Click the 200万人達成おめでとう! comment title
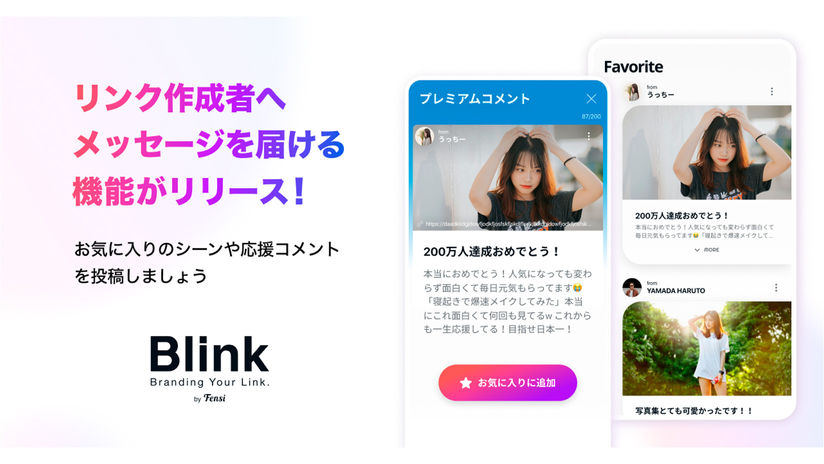The height and width of the screenshot is (464, 824). (x=491, y=252)
